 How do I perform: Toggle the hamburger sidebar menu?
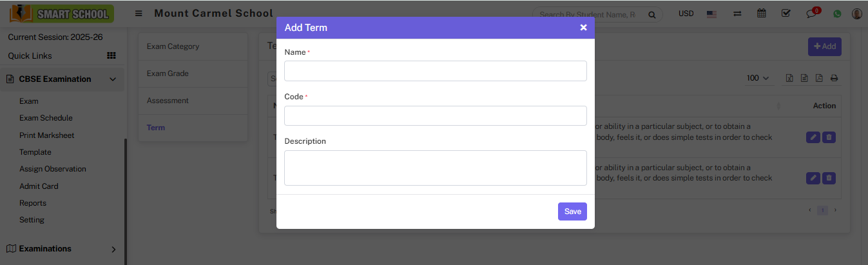(x=139, y=14)
